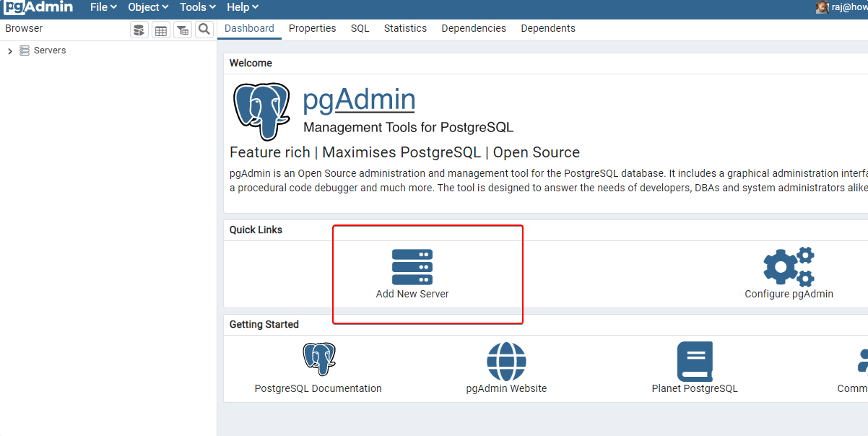Click 'Management Tools for PostgreSQL' text
Viewport: 868px width, 436px height.
tap(408, 128)
